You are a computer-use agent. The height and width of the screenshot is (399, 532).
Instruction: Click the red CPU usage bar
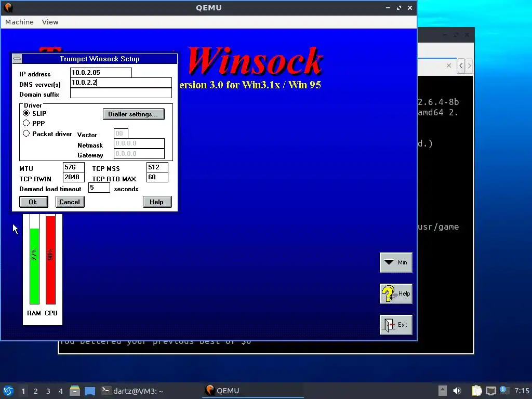(x=50, y=260)
